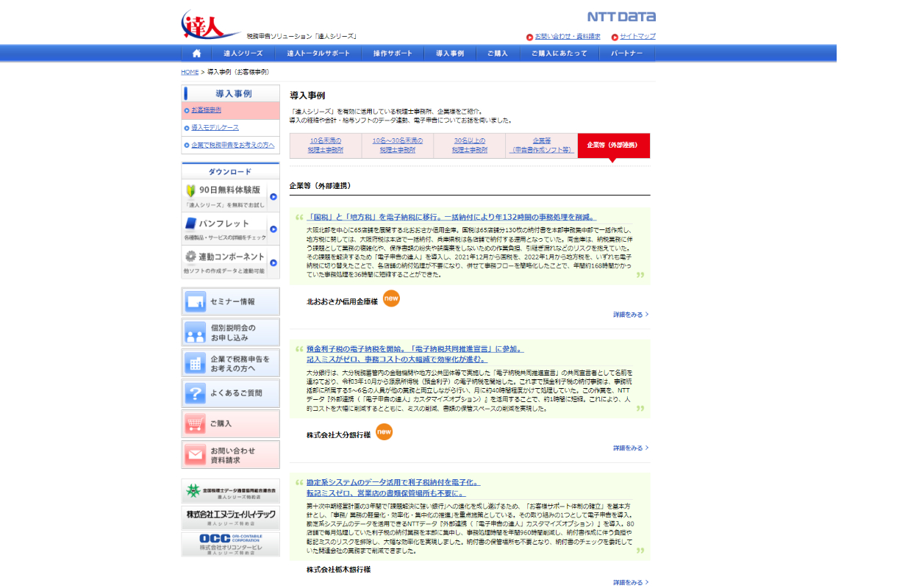
Task: Open the 導入事例 menu item
Action: [450, 54]
